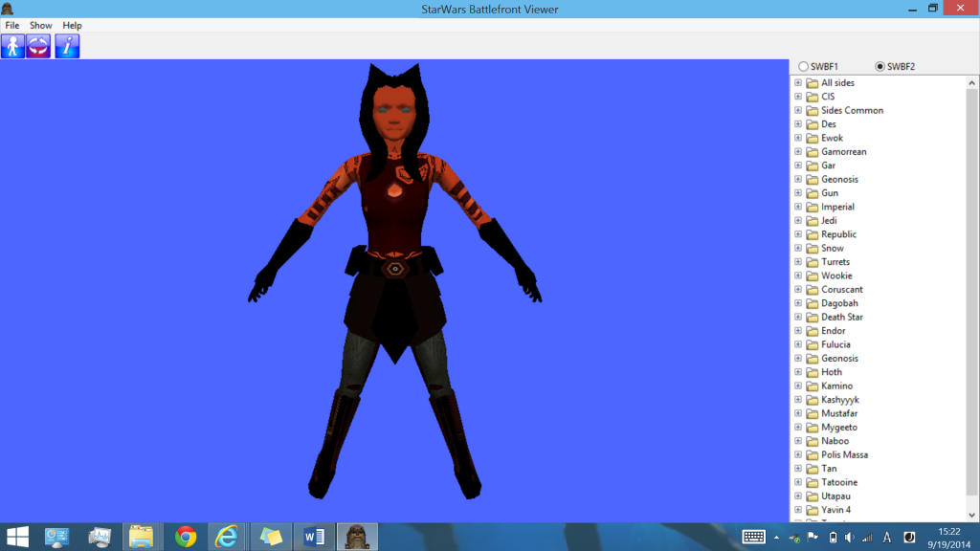The height and width of the screenshot is (551, 980).
Task: Click the taskbar clock and date
Action: [x=948, y=538]
